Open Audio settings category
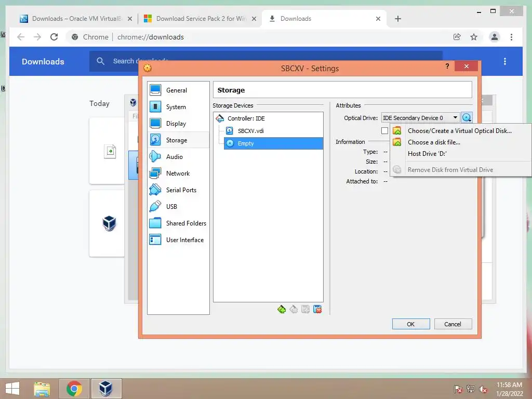The image size is (532, 399). (178, 157)
